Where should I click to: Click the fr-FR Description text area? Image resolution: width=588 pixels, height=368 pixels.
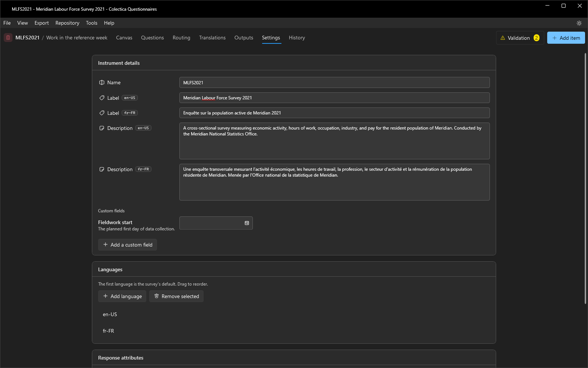pos(334,182)
